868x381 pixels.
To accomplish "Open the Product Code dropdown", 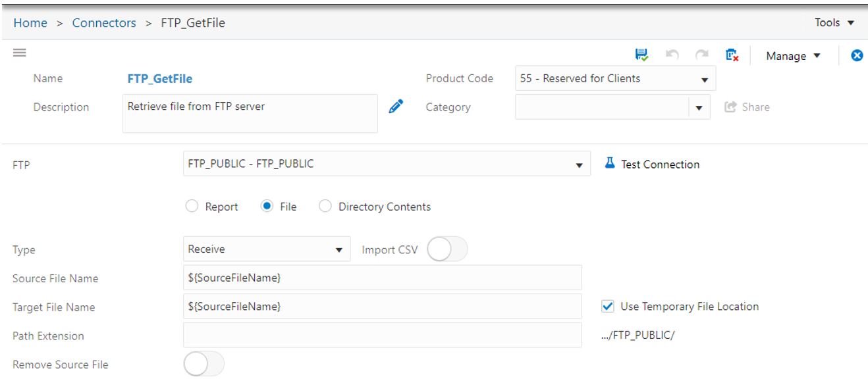I will click(706, 78).
